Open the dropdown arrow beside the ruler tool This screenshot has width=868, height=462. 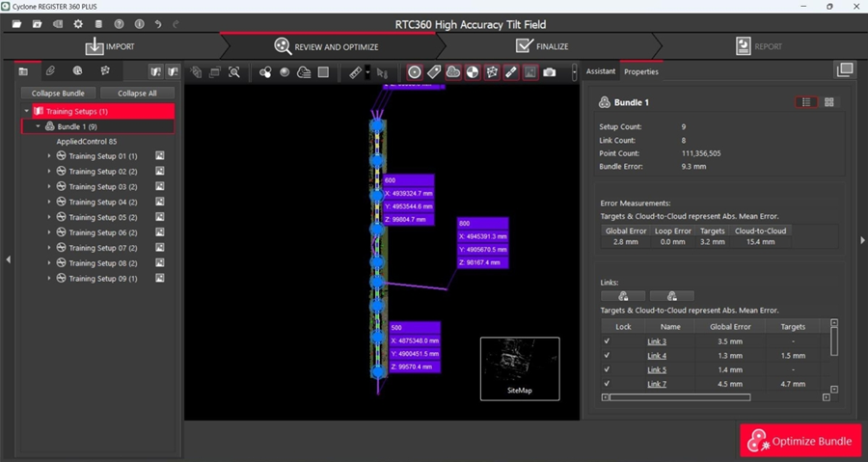click(x=367, y=72)
